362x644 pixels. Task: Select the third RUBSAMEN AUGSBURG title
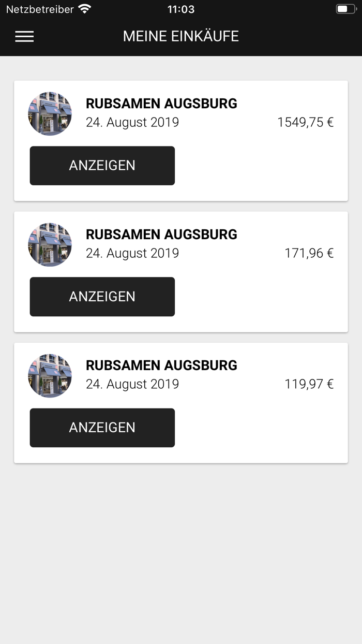click(161, 365)
